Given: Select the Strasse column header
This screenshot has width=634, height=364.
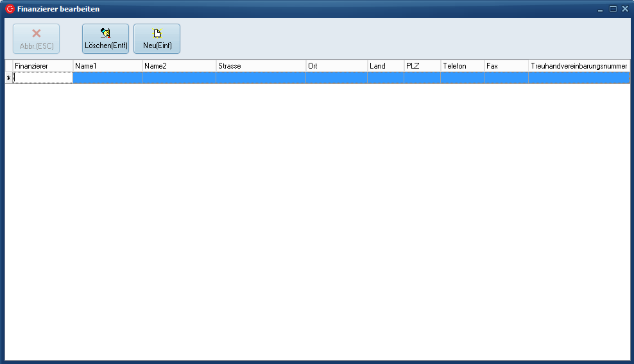Looking at the screenshot, I should tap(261, 66).
